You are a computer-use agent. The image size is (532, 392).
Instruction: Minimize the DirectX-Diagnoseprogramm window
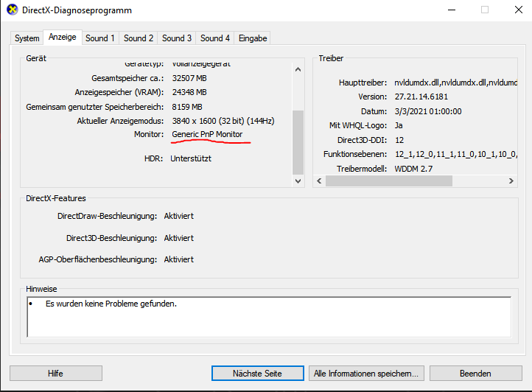[452, 10]
